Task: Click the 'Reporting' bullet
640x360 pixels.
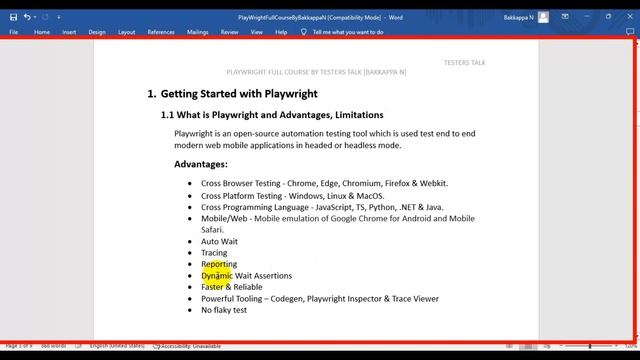Action: tap(219, 264)
